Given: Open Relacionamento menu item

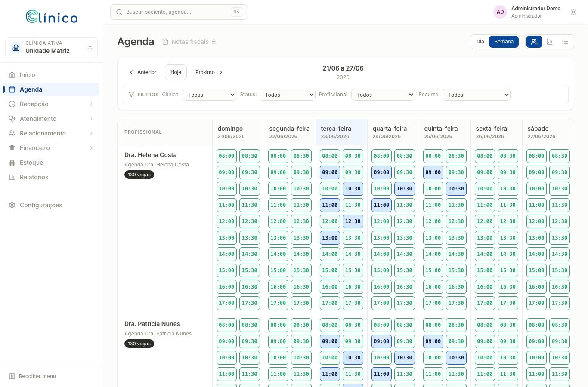Looking at the screenshot, I should coord(51,133).
